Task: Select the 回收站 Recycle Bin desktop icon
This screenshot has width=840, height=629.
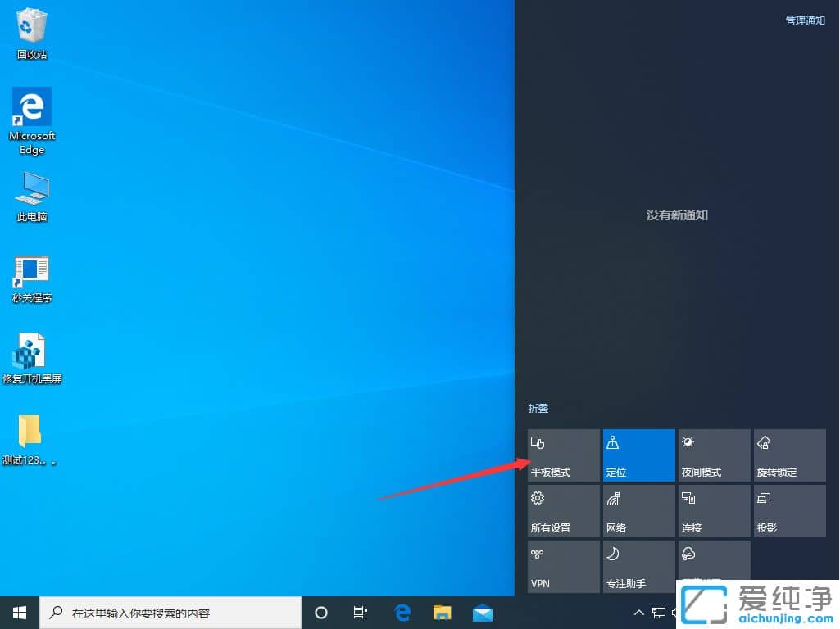Action: pyautogui.click(x=32, y=34)
